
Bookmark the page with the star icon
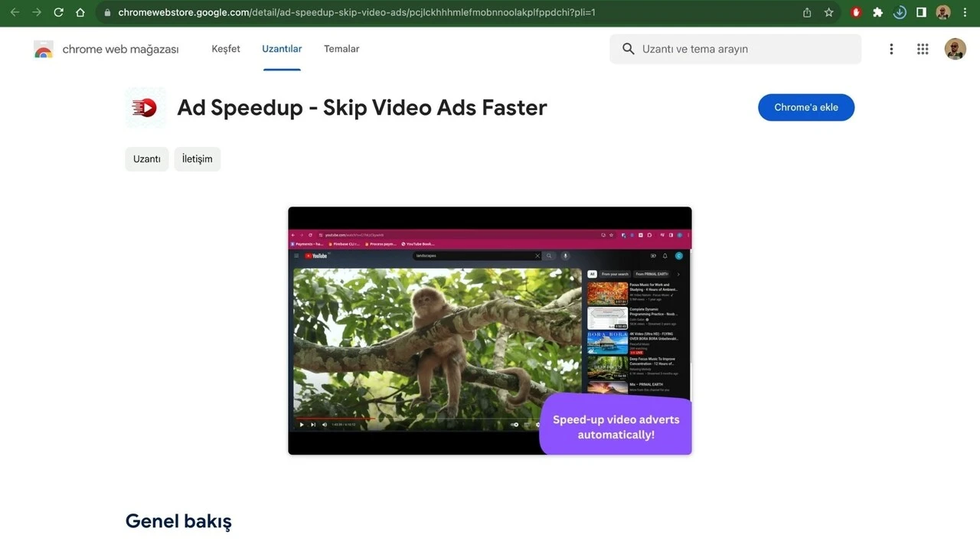[x=828, y=12]
